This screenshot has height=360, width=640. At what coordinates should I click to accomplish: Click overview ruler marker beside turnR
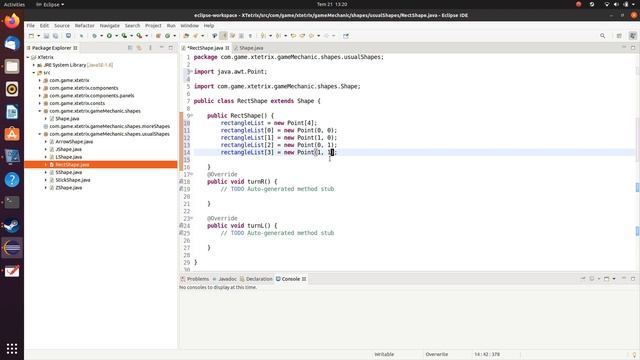coord(638,187)
